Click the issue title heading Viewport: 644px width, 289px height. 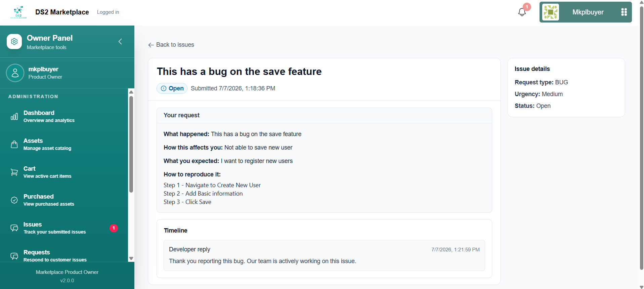[239, 72]
